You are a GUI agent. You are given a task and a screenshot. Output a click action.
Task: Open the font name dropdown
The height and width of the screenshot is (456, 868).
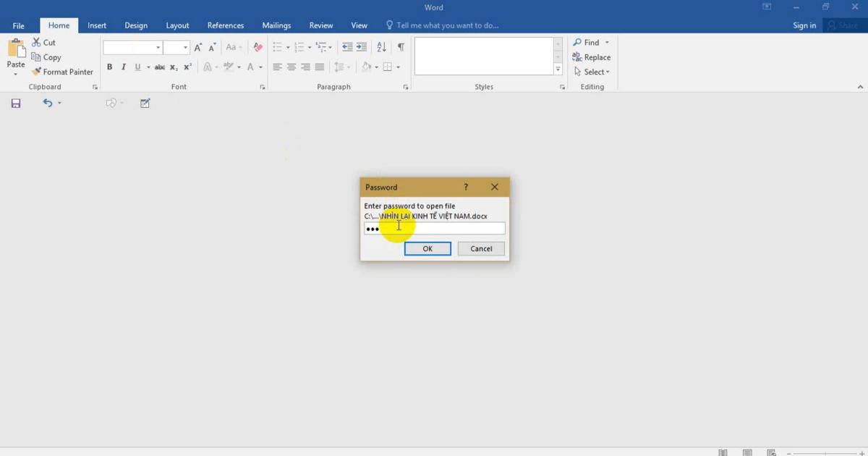pos(158,48)
